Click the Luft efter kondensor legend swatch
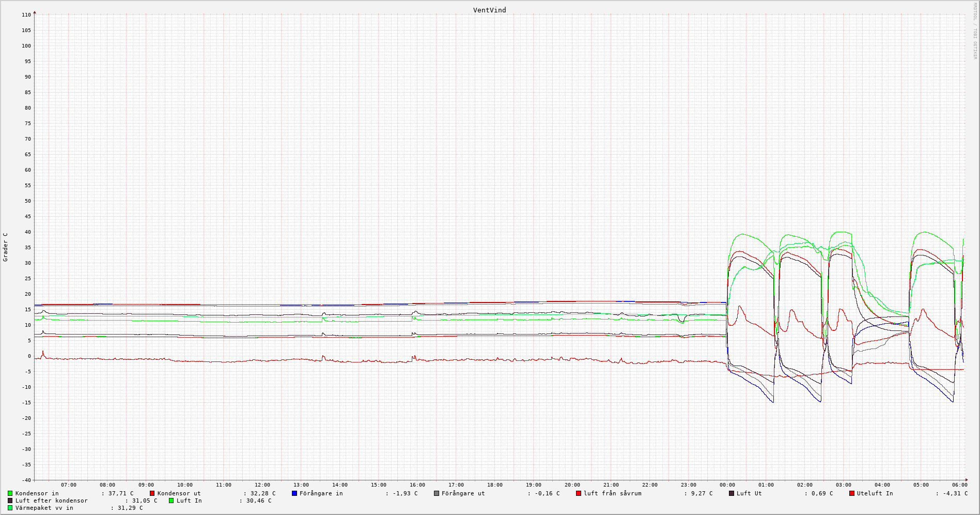This screenshot has width=980, height=515. pos(10,501)
